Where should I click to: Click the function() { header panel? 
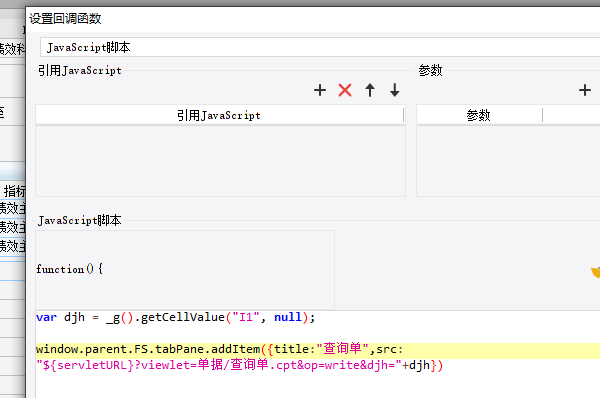coord(185,269)
